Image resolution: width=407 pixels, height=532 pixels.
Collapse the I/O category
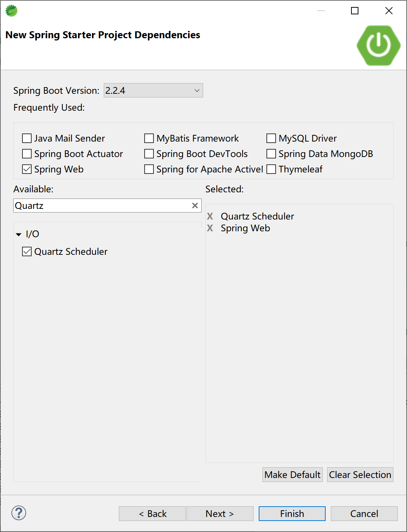point(19,234)
